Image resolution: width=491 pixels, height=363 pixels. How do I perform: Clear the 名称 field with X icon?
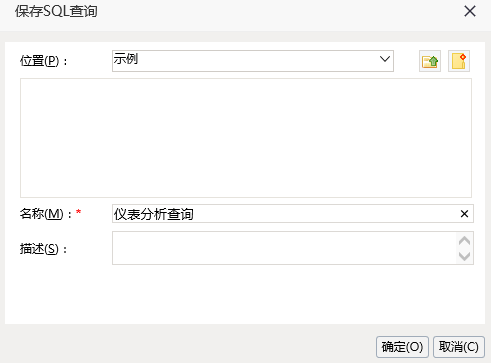[464, 214]
